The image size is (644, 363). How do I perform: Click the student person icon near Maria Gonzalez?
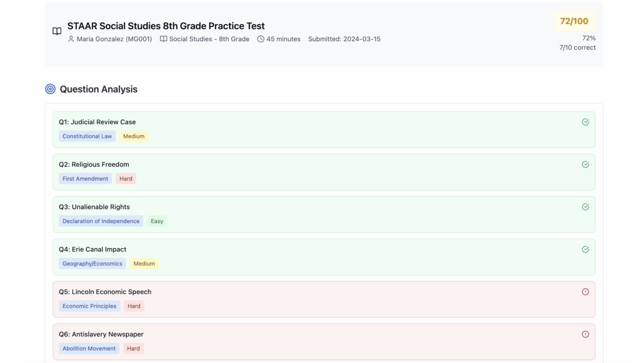[x=71, y=39]
